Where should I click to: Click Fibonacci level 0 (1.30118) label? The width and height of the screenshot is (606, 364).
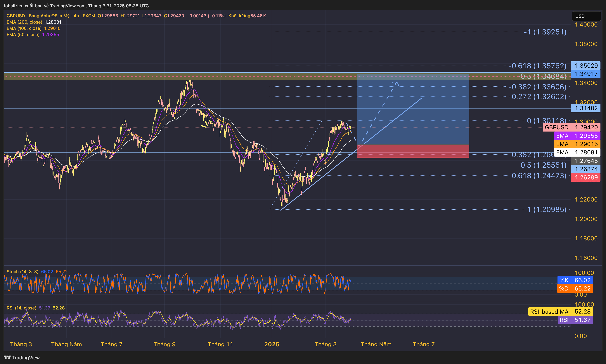(x=547, y=121)
